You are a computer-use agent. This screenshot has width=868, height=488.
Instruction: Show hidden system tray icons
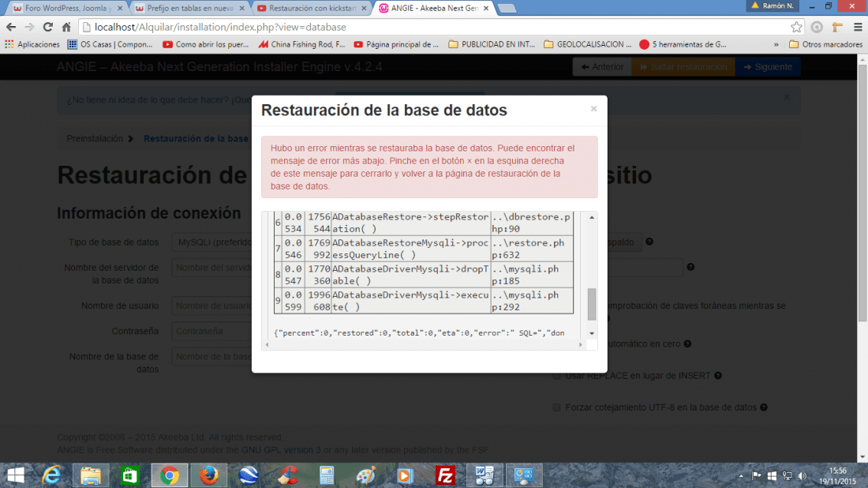[741, 476]
